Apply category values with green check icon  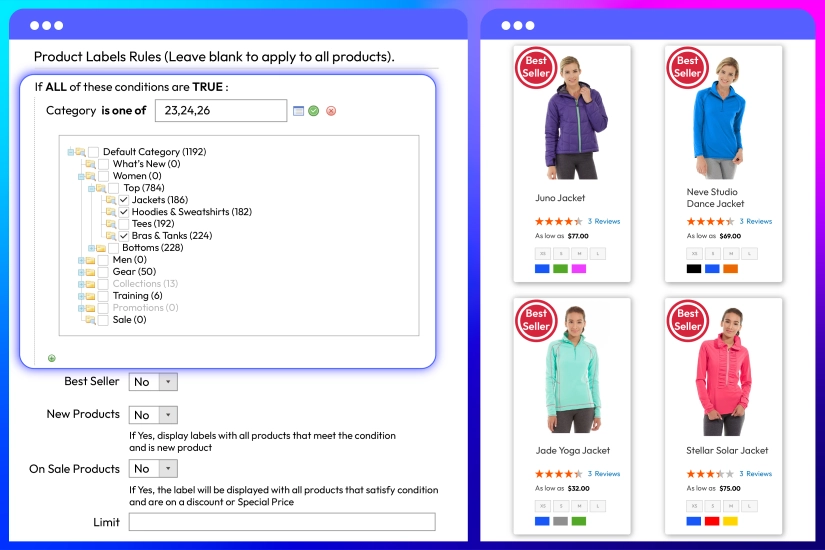pyautogui.click(x=313, y=110)
